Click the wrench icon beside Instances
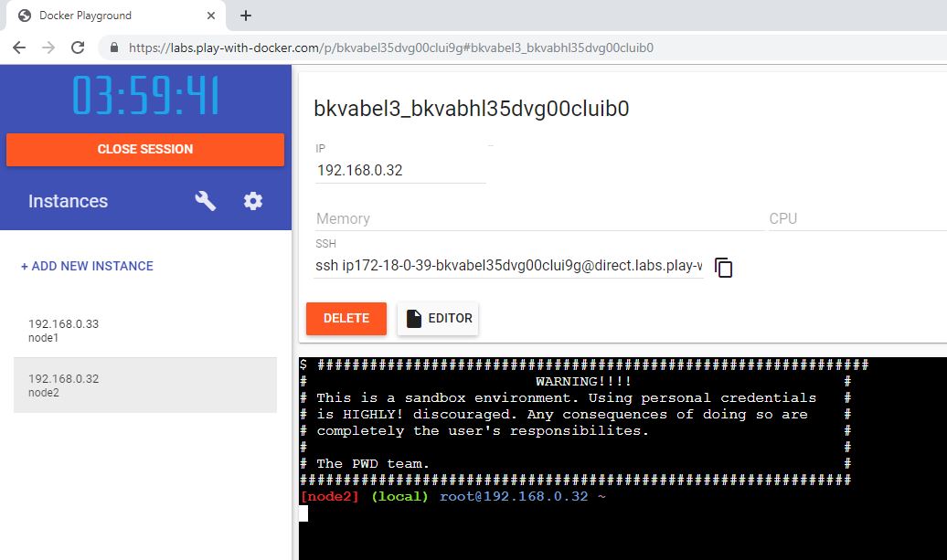This screenshot has height=560, width=947. click(x=206, y=201)
